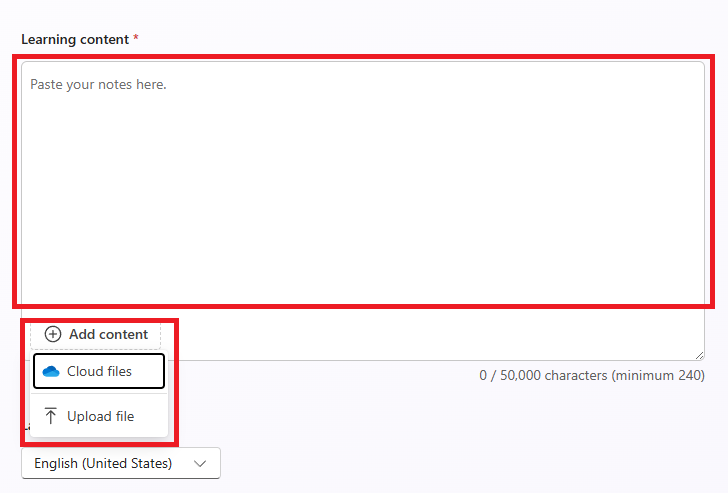Click the "English (United States)" text
728x493 pixels.
point(103,463)
